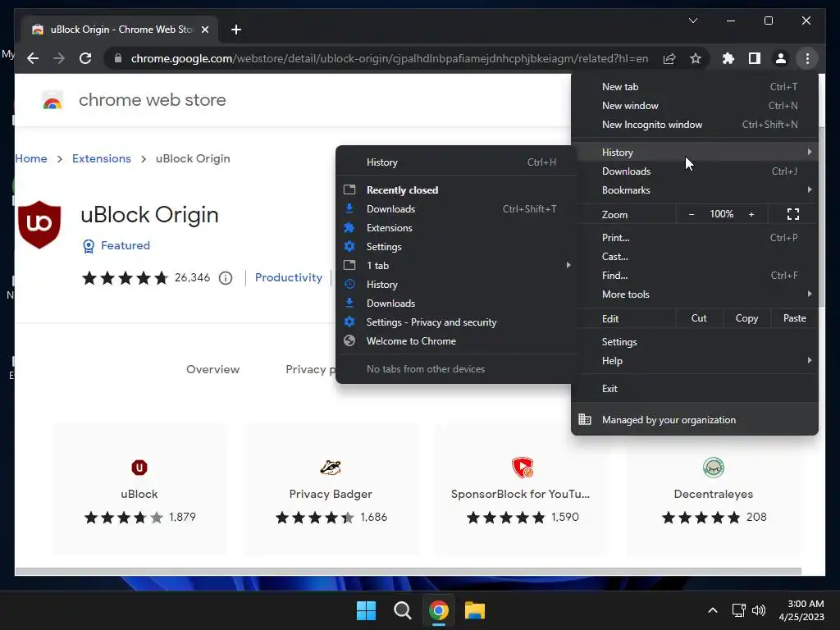840x630 pixels.
Task: Click the share page icon in address bar
Action: tap(669, 58)
